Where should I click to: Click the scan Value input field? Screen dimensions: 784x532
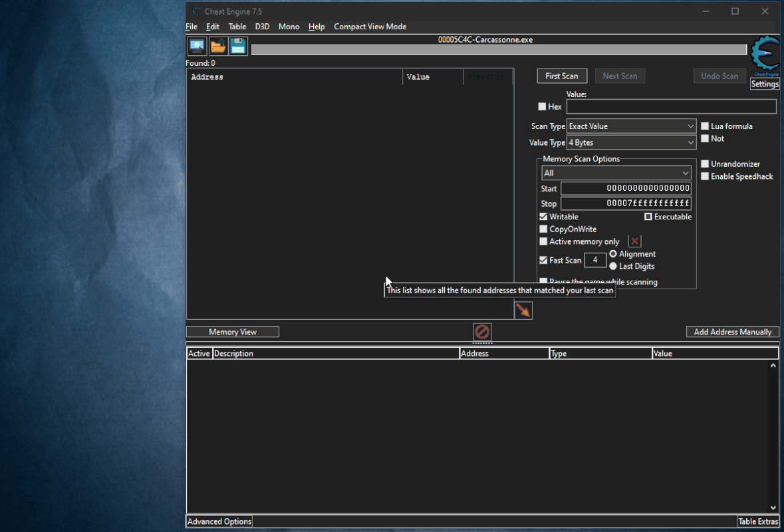pos(672,106)
